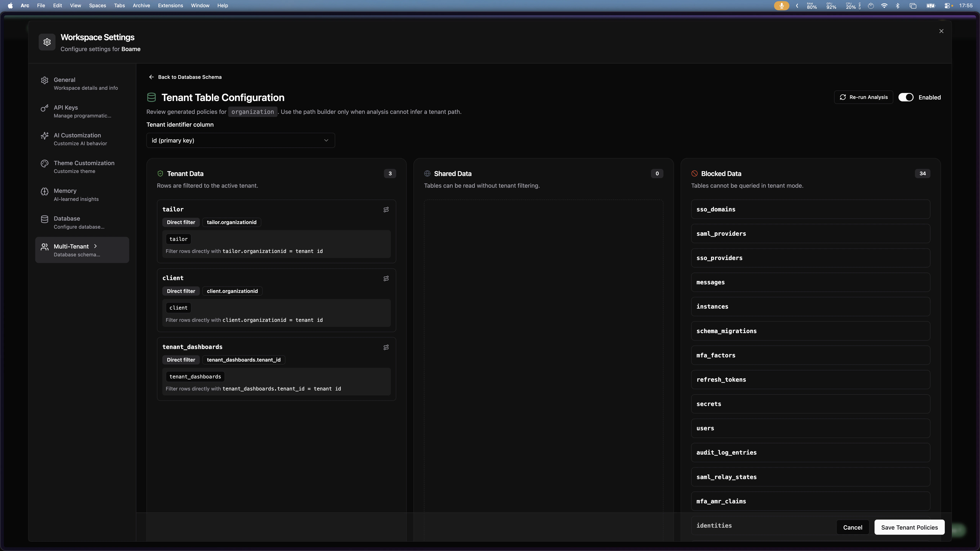Open path settings for tenant_dashboards table
980x551 pixels.
(x=386, y=347)
